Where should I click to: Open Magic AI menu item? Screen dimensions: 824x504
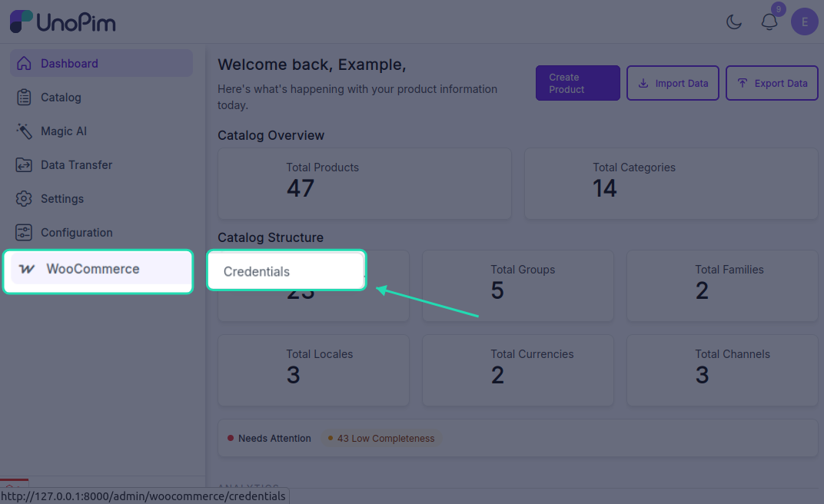(101, 131)
